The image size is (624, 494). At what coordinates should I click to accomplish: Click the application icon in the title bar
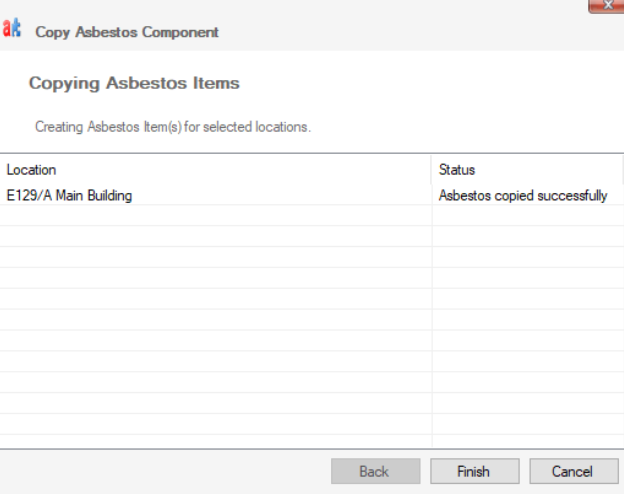[12, 31]
